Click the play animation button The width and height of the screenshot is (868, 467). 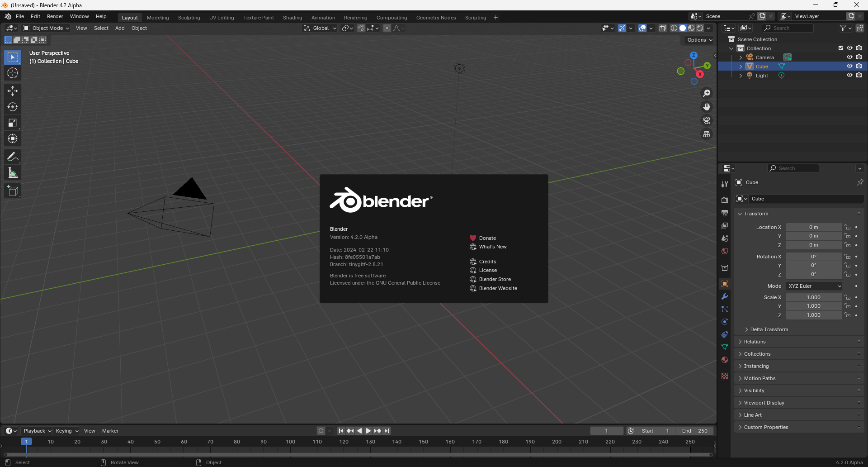(368, 431)
